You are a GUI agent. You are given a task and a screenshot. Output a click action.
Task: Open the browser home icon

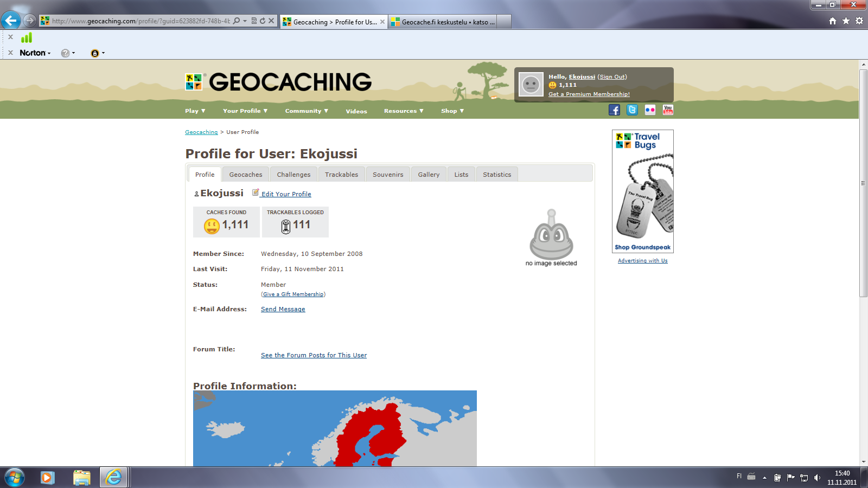(833, 21)
